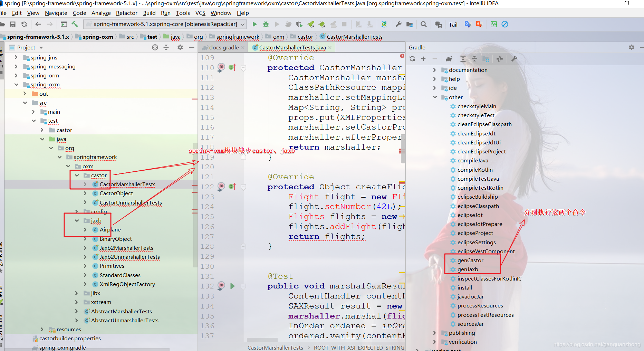Click the Stop square toolbar icon
The image size is (644, 351).
(x=344, y=24)
